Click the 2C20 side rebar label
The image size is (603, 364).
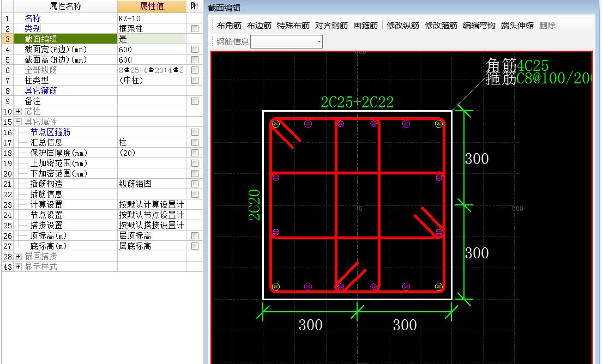[254, 205]
